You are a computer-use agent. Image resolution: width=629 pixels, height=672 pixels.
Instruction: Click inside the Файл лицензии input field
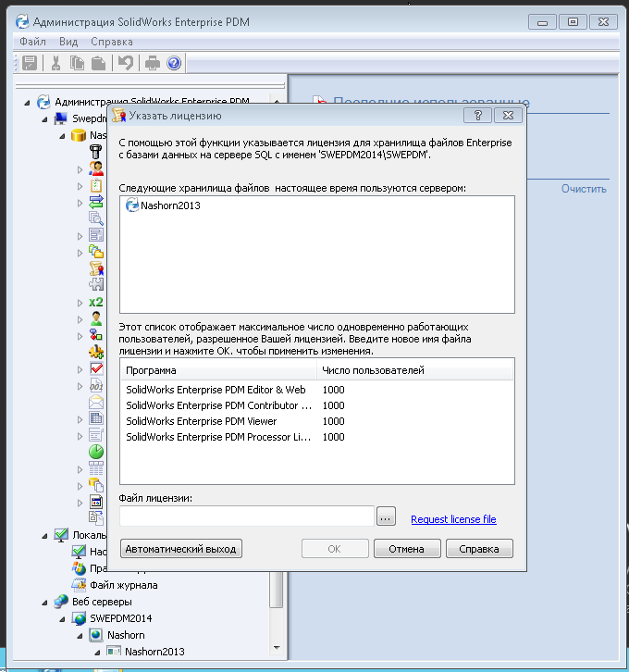click(x=247, y=516)
